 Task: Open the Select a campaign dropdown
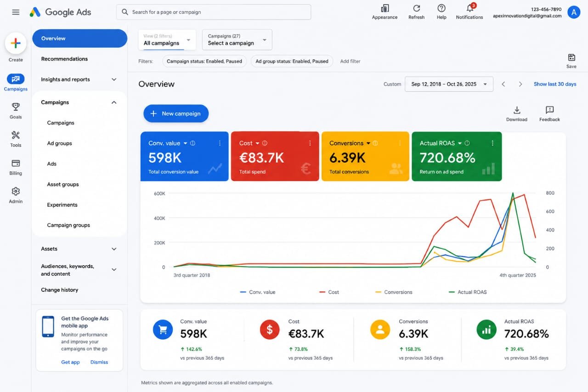coord(237,40)
